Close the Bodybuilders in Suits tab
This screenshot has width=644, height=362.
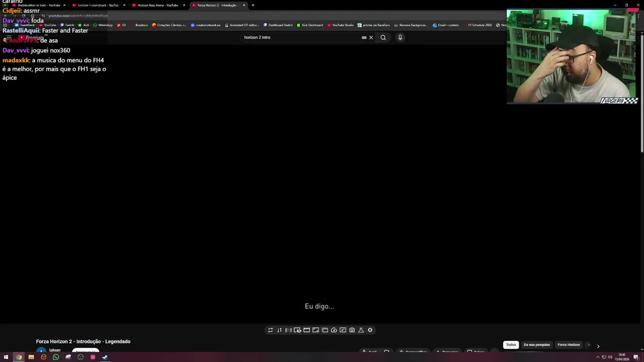pyautogui.click(x=64, y=5)
